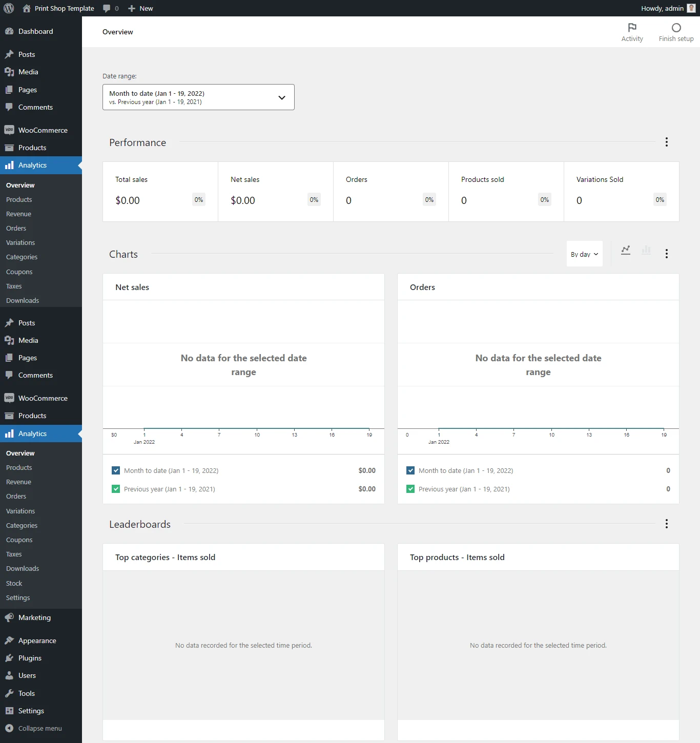This screenshot has height=743, width=700.
Task: Open the Leaderboards section options kebab
Action: tap(667, 524)
